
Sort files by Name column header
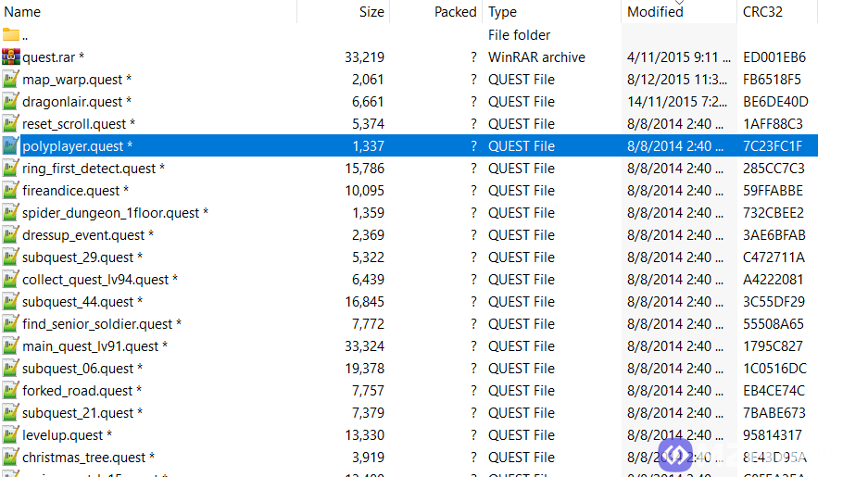(23, 12)
